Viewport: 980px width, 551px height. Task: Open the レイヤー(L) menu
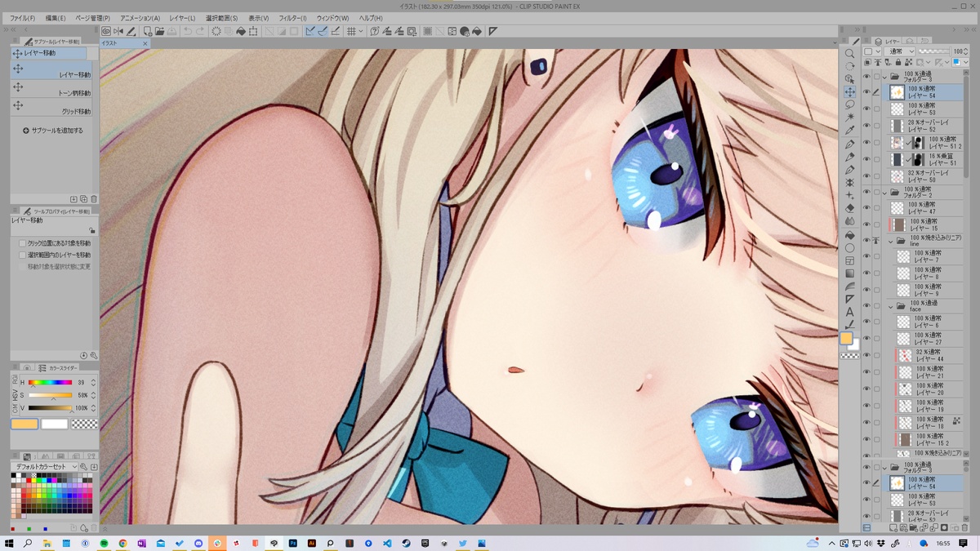point(182,18)
